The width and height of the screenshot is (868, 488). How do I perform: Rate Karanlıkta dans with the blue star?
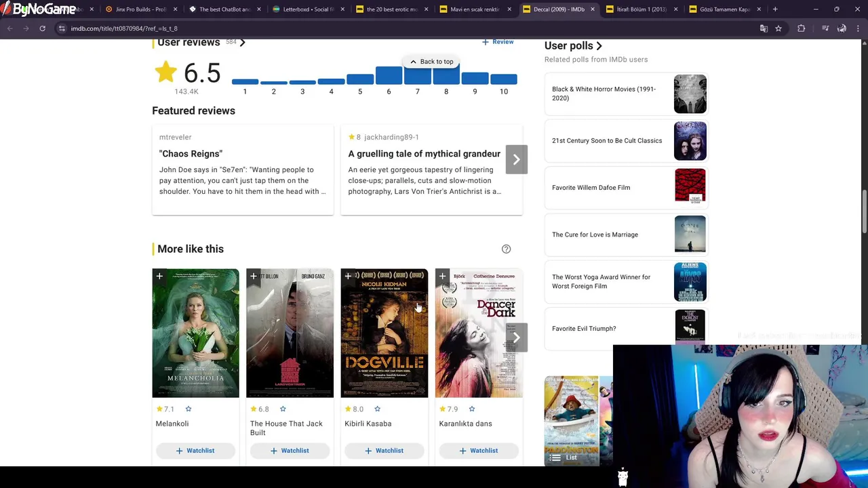pyautogui.click(x=471, y=409)
